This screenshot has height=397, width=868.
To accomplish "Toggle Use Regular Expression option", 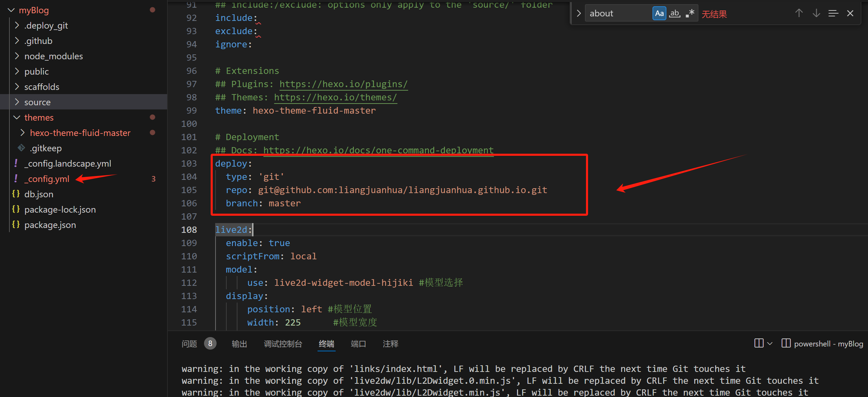I will (690, 14).
